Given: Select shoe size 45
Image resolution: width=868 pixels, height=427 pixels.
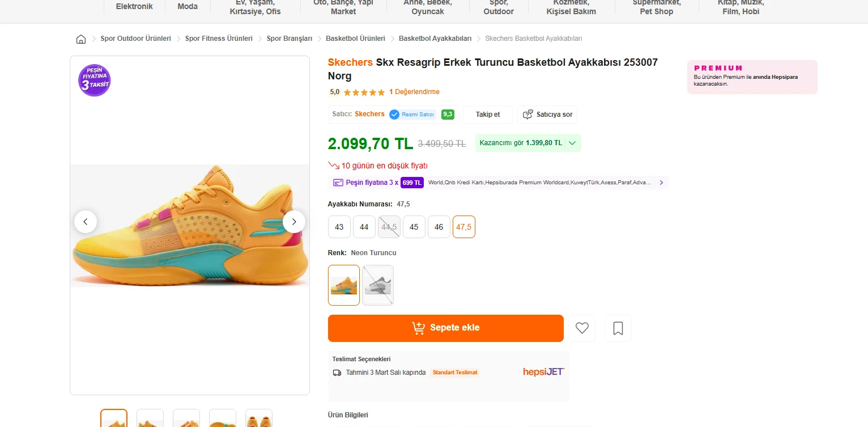Looking at the screenshot, I should tap(414, 227).
